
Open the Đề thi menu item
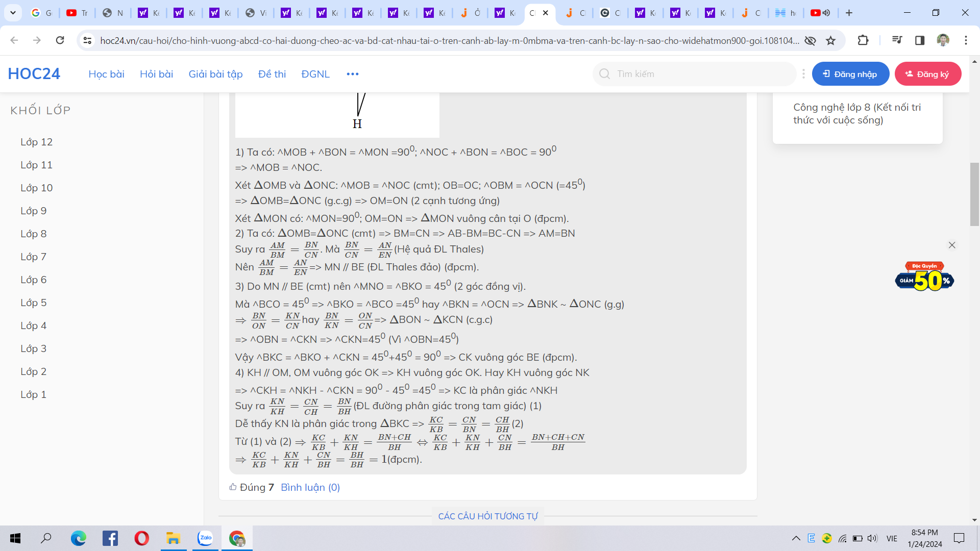[272, 74]
